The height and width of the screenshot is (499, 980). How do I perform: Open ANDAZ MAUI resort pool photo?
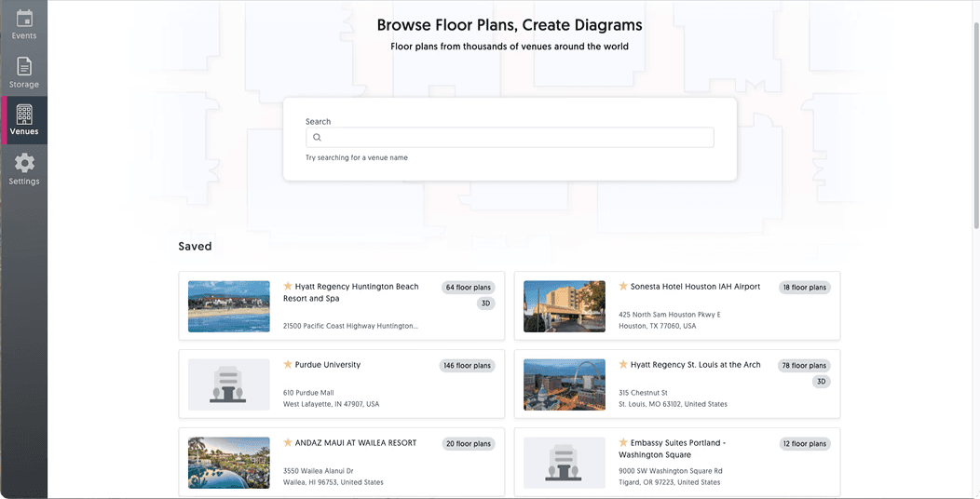[229, 462]
